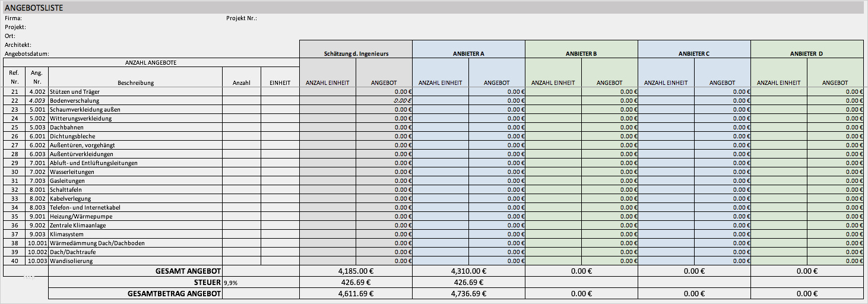Select the Firma label cell
This screenshot has height=304, width=868.
[14, 18]
